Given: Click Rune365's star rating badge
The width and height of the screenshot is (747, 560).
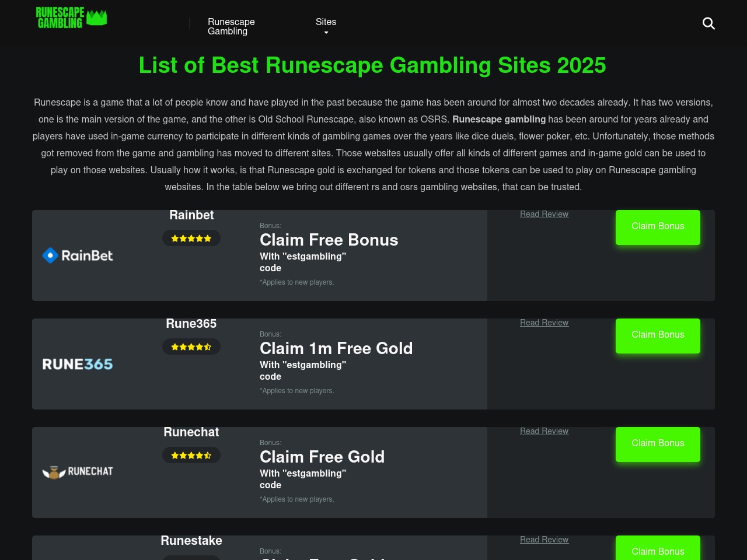Looking at the screenshot, I should [x=191, y=346].
